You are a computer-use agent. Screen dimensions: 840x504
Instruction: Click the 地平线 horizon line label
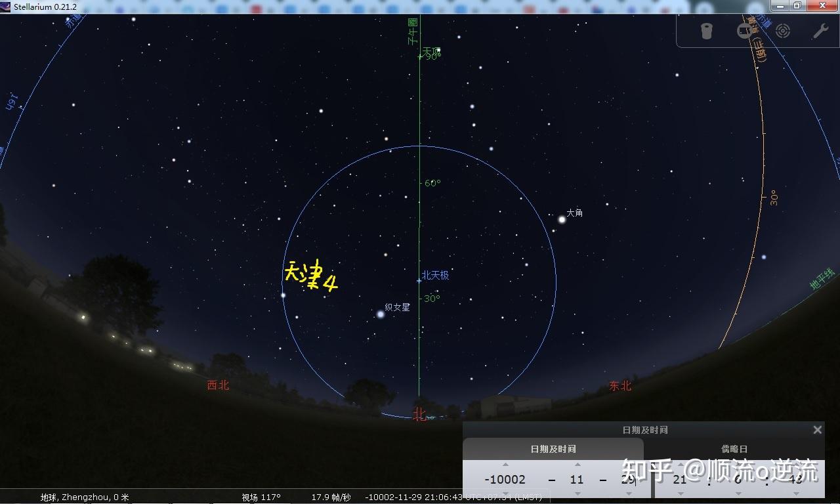[821, 280]
